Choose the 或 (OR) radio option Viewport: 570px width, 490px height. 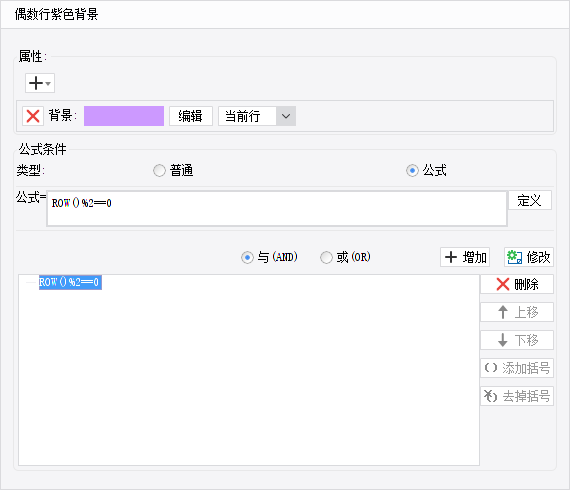(x=326, y=257)
